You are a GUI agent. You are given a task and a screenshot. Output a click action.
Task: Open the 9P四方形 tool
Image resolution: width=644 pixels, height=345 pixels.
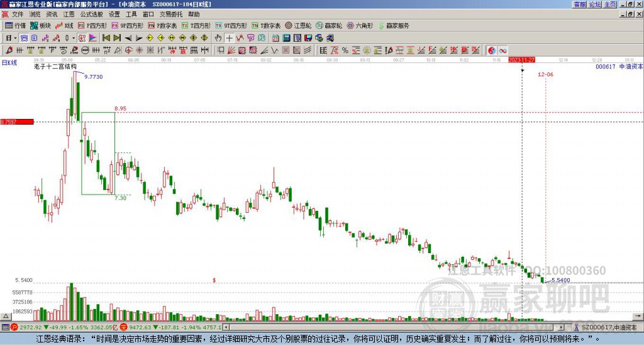pyautogui.click(x=127, y=25)
